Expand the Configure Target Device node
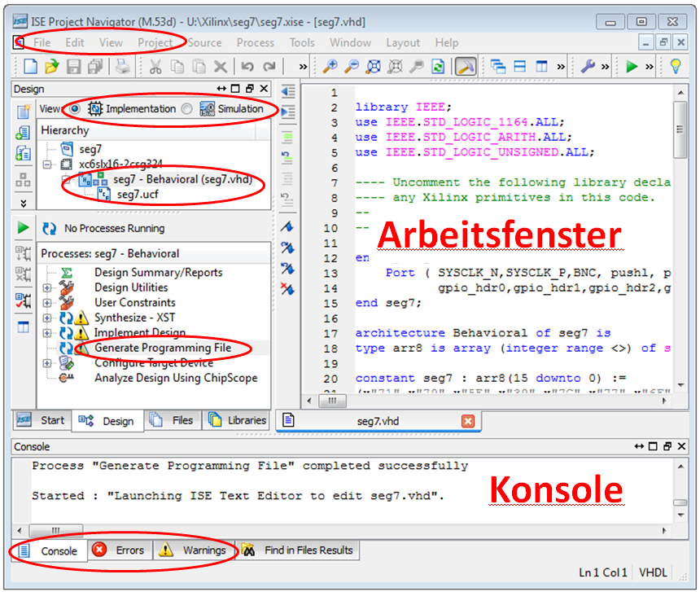The height and width of the screenshot is (592, 700). pyautogui.click(x=47, y=363)
